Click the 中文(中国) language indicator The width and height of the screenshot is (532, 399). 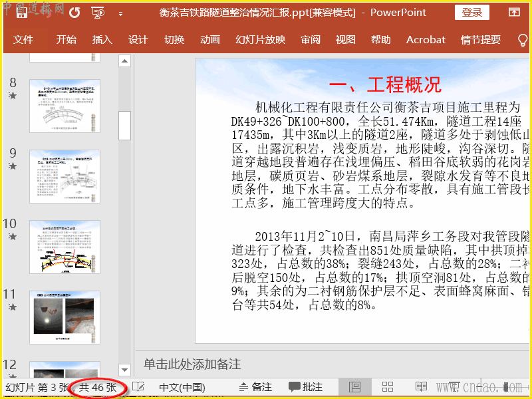click(x=182, y=388)
